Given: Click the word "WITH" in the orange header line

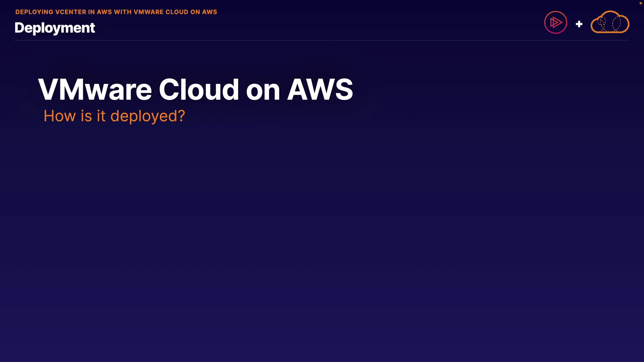Looking at the screenshot, I should (123, 12).
